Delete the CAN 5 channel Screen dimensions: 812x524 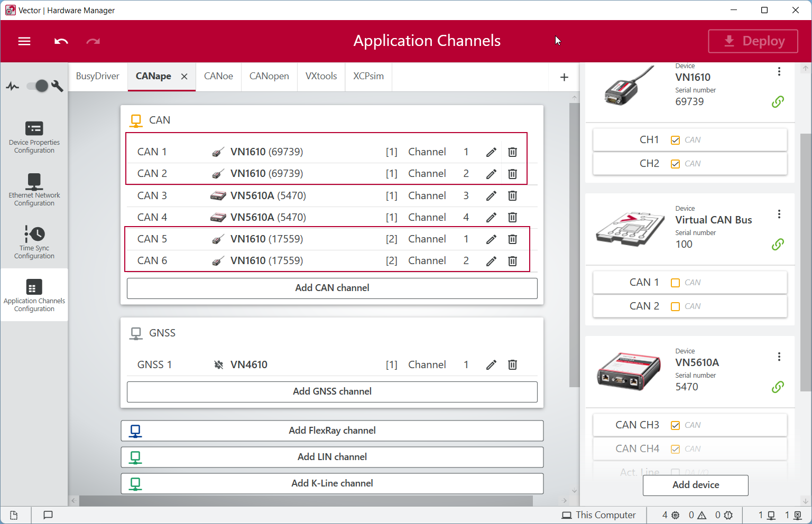pyautogui.click(x=512, y=239)
